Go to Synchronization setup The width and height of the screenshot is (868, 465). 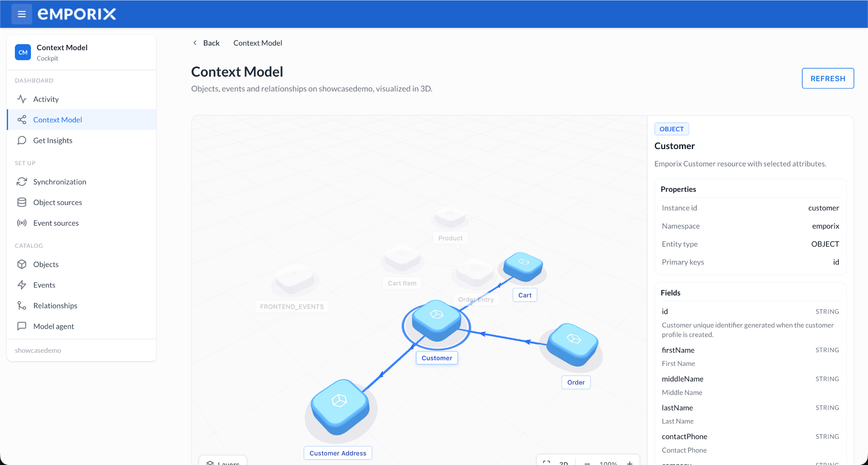81,182
